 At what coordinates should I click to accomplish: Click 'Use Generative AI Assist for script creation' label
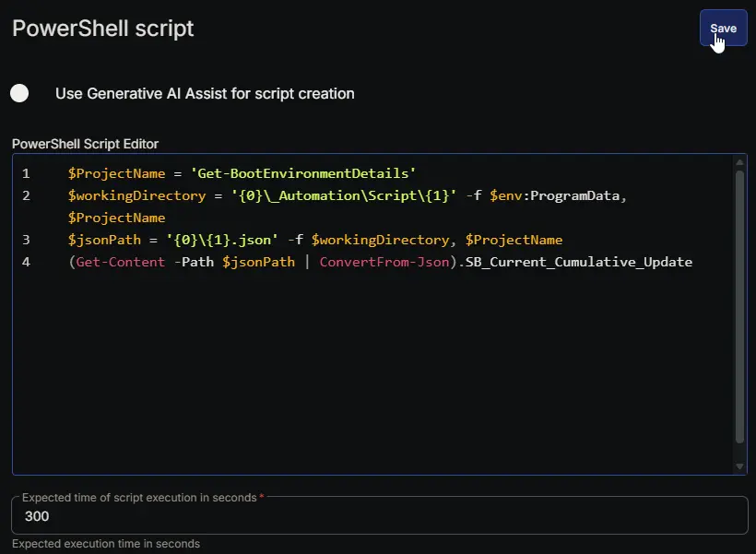pyautogui.click(x=205, y=93)
